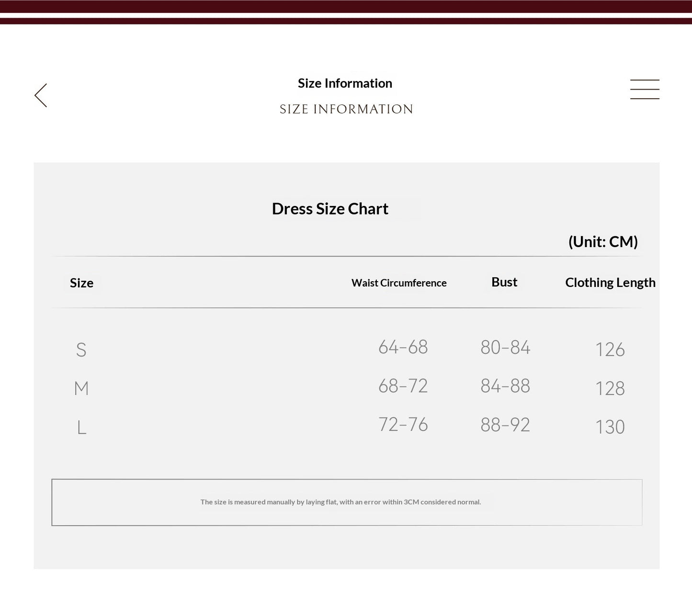Viewport: 692px width, 616px height.
Task: Select the Clothing Length column header
Action: [x=610, y=283]
